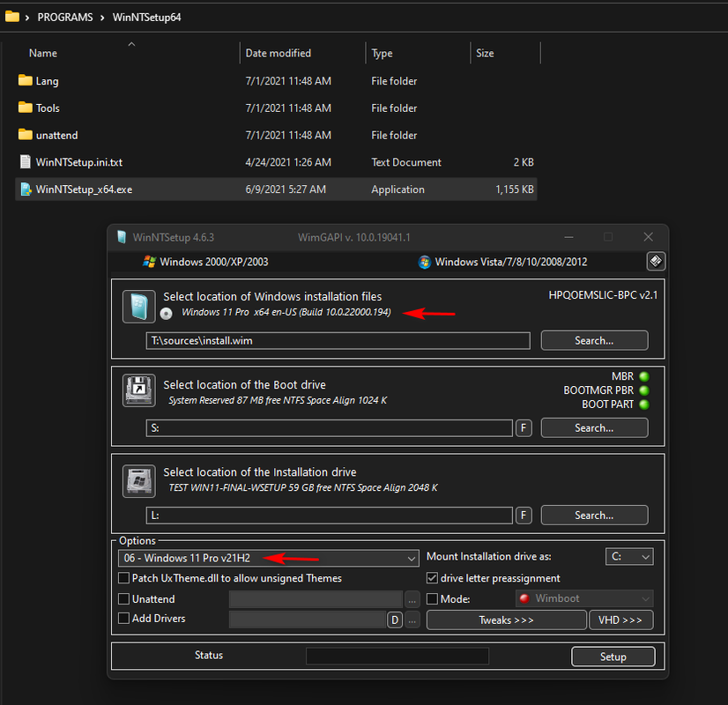Uncheck drive letter preassignment

point(432,578)
